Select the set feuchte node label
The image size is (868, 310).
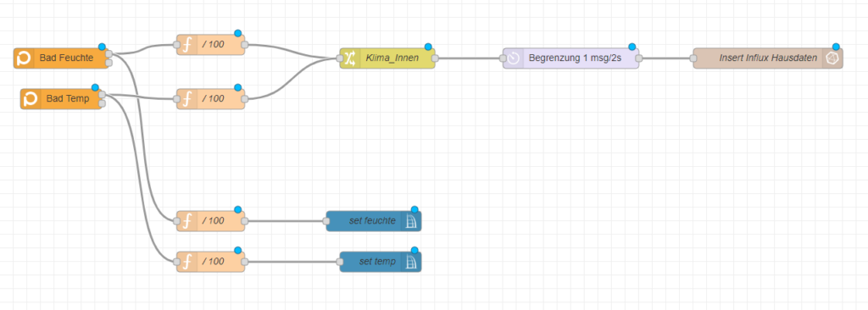tap(373, 221)
